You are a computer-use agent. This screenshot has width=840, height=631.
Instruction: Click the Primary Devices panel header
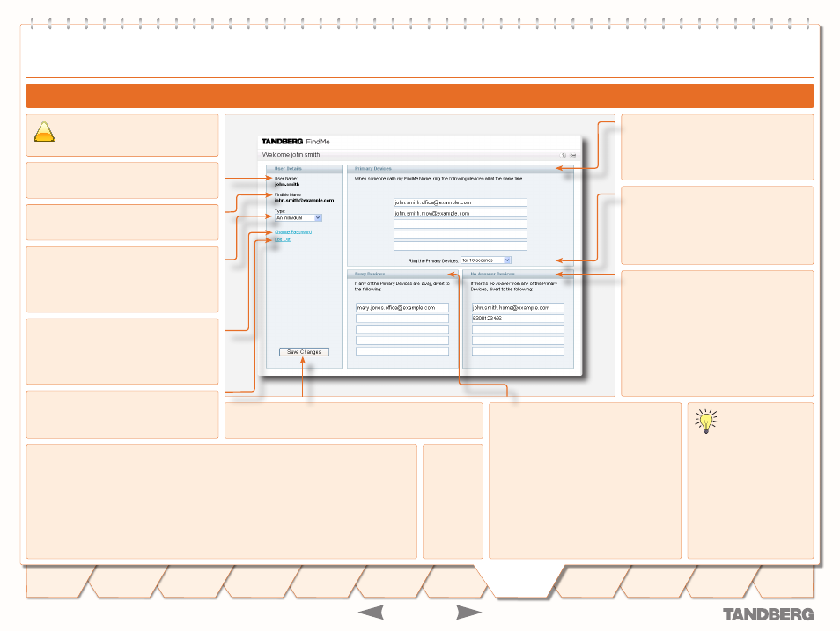click(461, 169)
